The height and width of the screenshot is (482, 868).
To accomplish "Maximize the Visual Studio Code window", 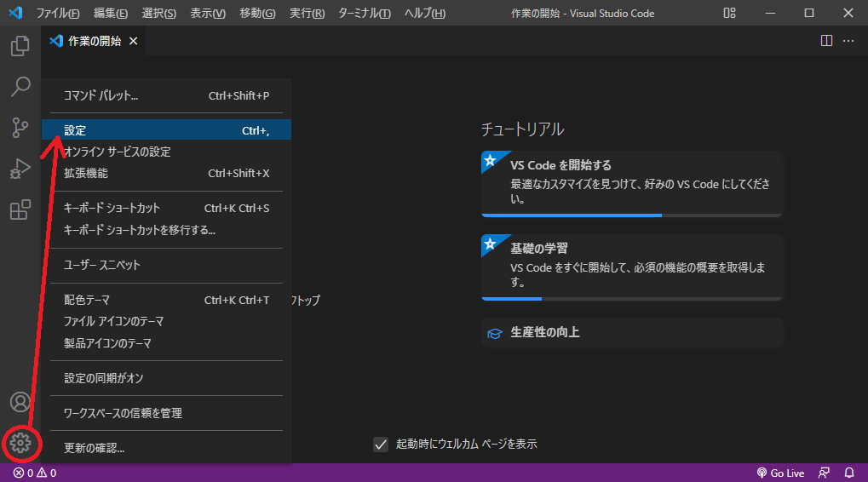I will click(x=809, y=13).
